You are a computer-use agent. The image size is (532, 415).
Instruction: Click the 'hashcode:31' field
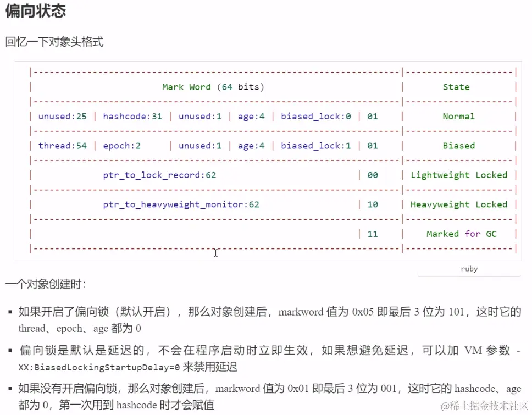(x=132, y=117)
